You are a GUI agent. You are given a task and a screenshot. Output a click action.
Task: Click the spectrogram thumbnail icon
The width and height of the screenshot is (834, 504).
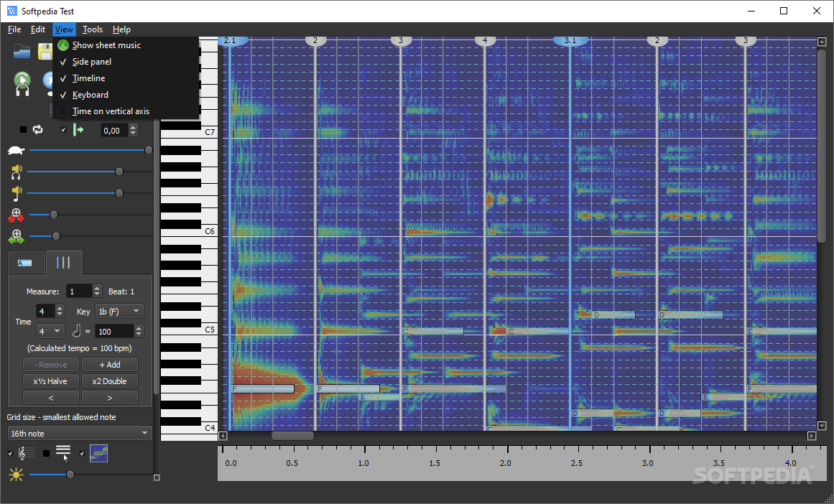(98, 453)
